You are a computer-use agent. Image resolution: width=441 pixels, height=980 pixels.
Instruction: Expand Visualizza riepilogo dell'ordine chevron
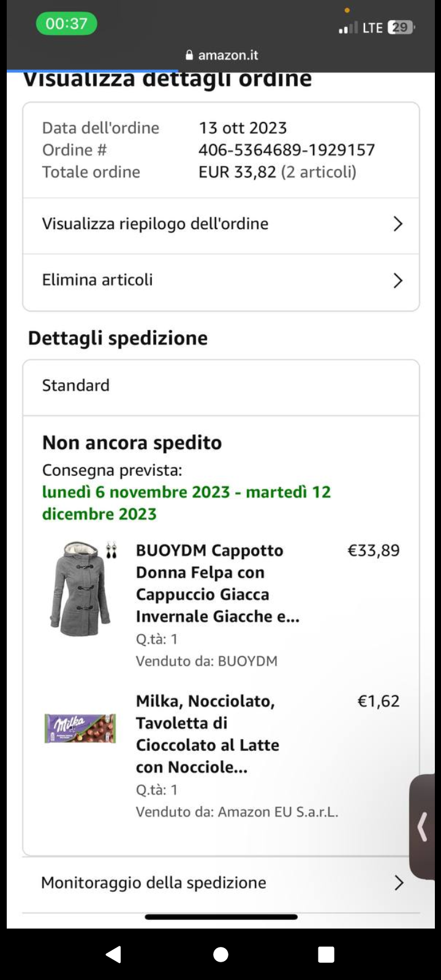398,224
